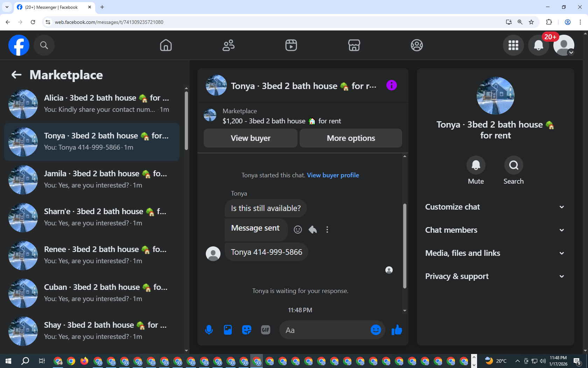Viewport: 588px width, 368px height.
Task: Reload the page with browser refresh
Action: pyautogui.click(x=33, y=22)
